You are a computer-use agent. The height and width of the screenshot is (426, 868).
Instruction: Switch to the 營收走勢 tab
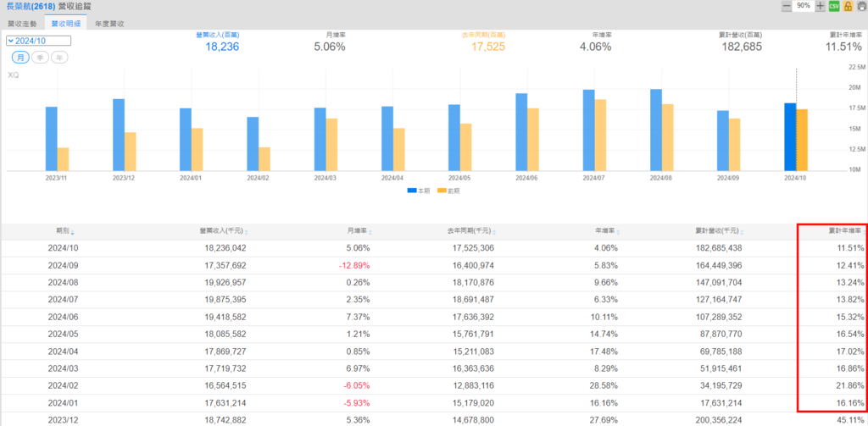[22, 24]
